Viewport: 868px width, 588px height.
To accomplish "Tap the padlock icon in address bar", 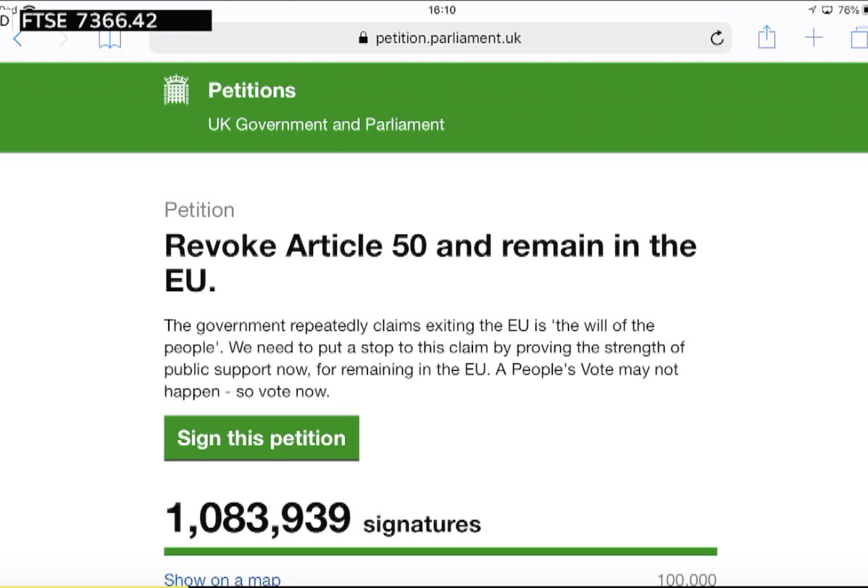I will [364, 38].
